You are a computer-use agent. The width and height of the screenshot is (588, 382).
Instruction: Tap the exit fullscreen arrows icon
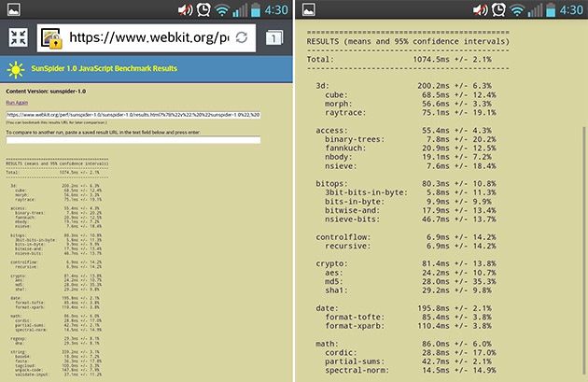point(18,37)
